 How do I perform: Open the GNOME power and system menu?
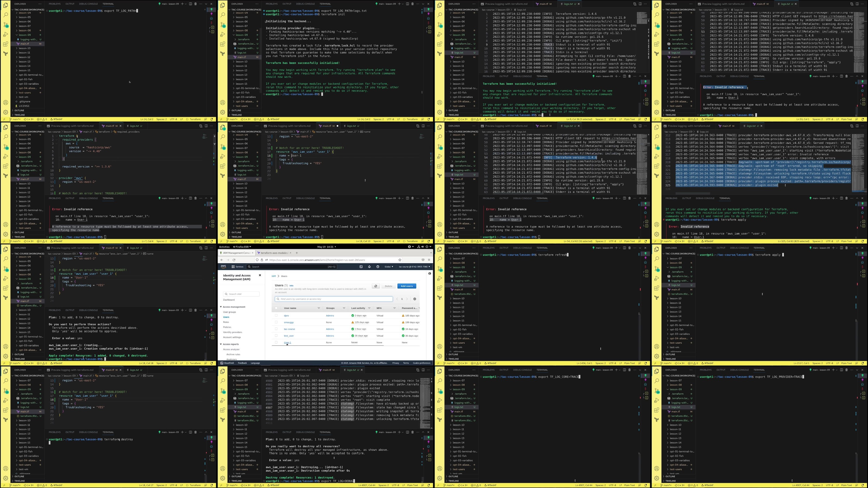pyautogui.click(x=424, y=246)
